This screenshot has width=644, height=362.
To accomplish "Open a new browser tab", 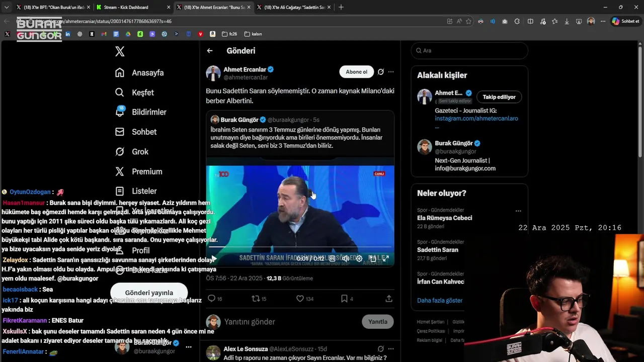I will tap(341, 7).
